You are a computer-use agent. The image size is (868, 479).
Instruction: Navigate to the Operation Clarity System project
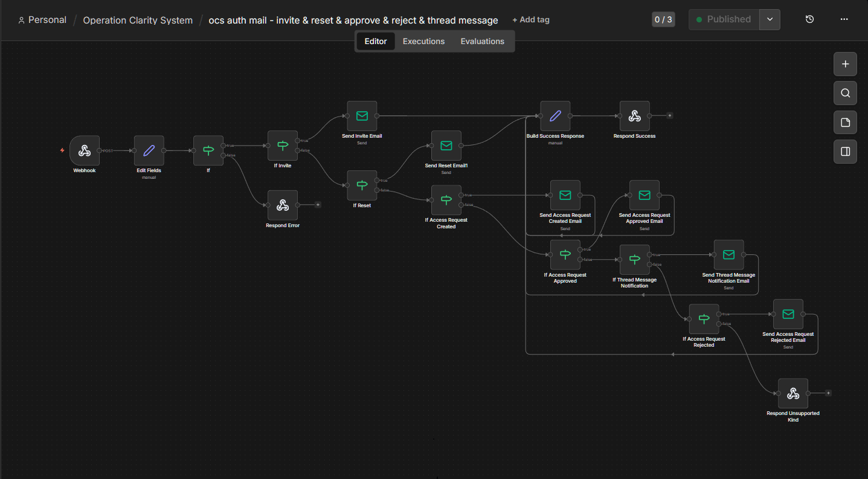[138, 19]
